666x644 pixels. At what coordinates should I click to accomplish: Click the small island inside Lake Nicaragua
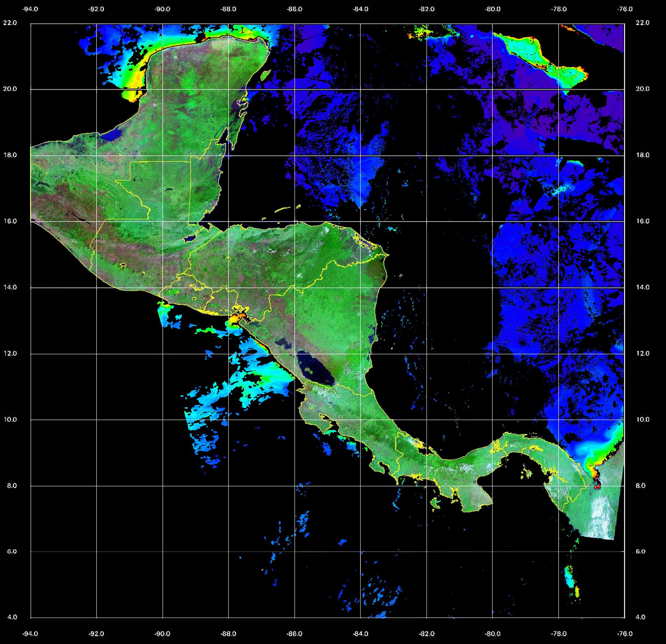click(x=309, y=369)
